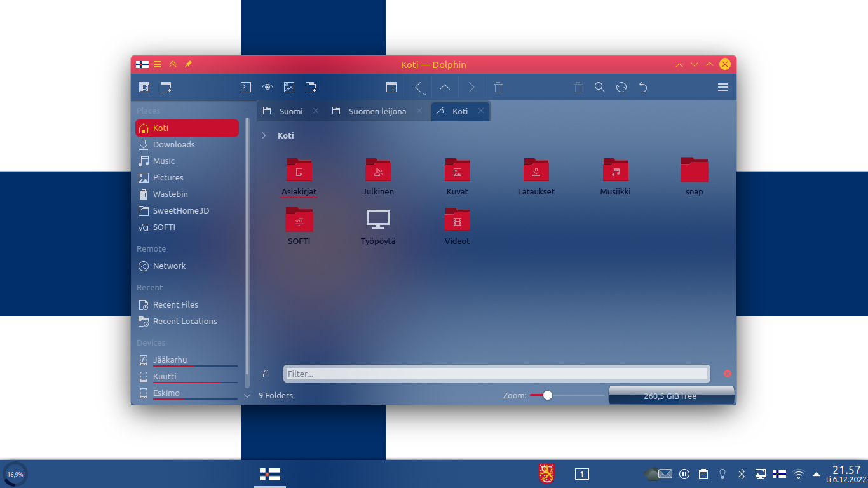Show hidden system tray icons

[x=817, y=473]
